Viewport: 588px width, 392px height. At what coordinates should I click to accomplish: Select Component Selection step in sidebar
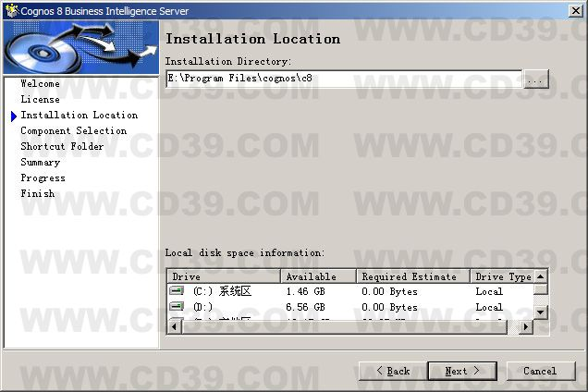point(74,131)
